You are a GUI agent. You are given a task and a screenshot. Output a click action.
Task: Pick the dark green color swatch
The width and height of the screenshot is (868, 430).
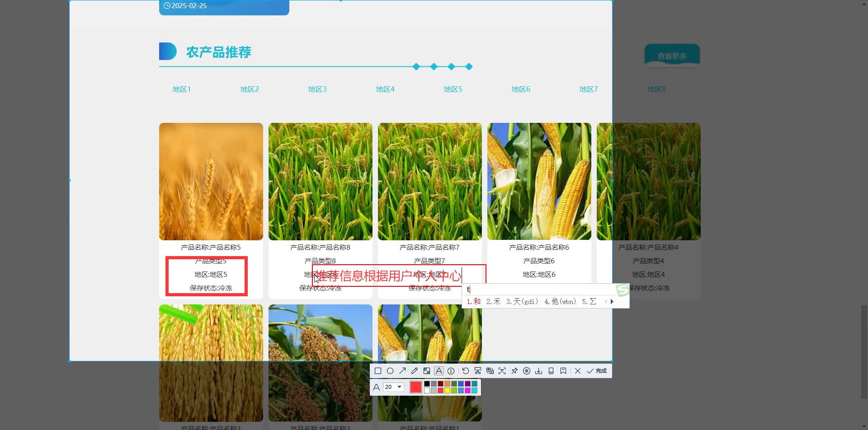click(x=454, y=383)
